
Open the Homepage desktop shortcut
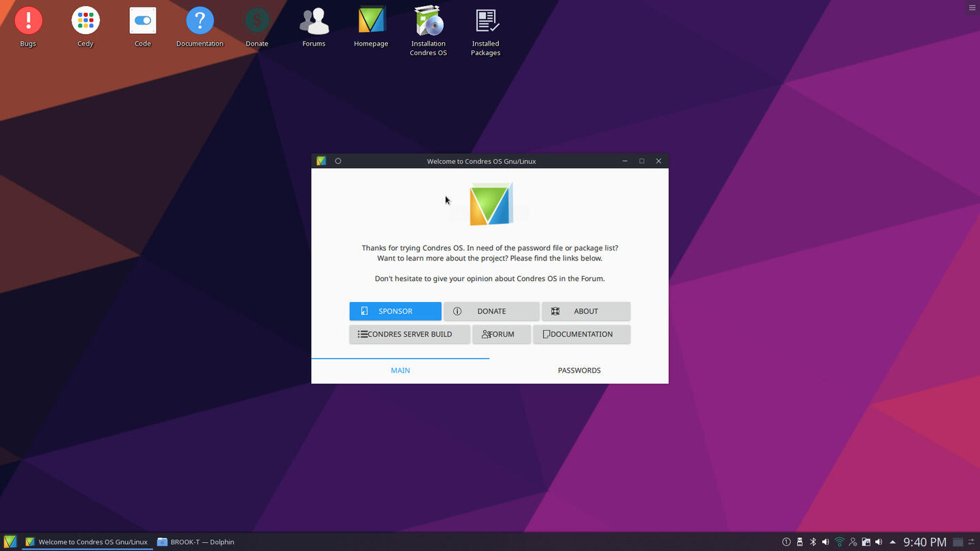(371, 27)
